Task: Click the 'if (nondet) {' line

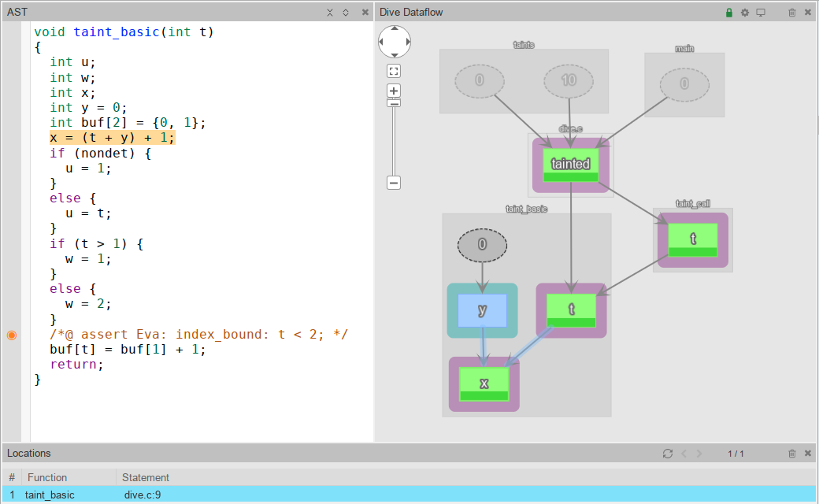Action: pos(100,153)
